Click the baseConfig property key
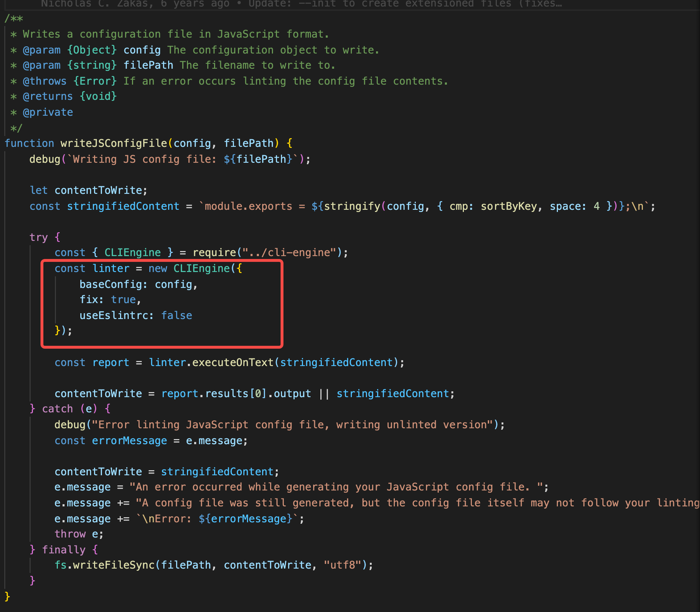 coord(111,284)
